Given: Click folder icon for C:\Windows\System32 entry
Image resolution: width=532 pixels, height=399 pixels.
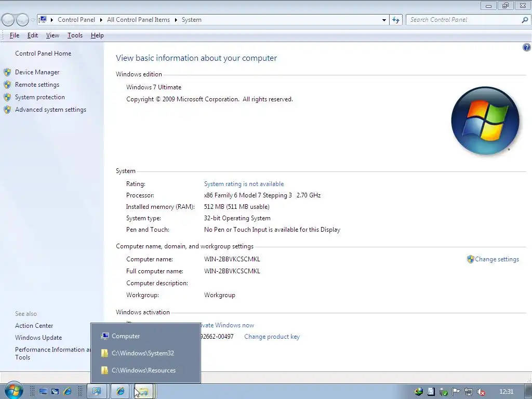Looking at the screenshot, I should pyautogui.click(x=104, y=353).
